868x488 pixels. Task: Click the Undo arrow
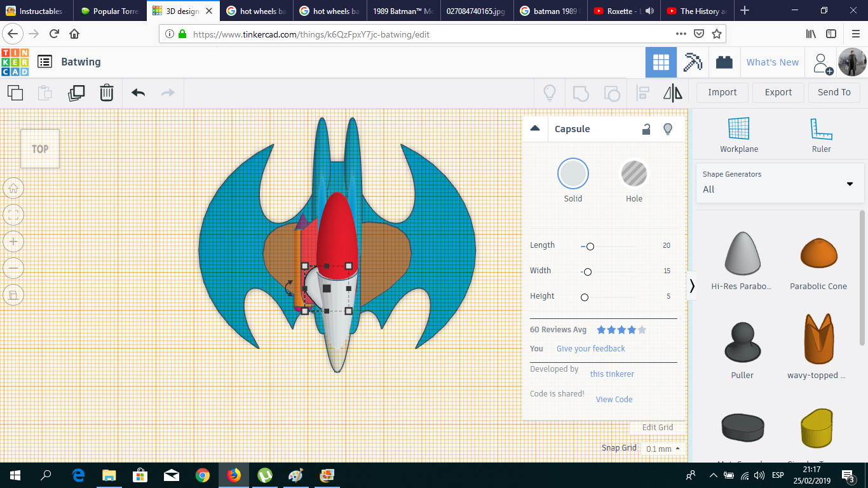click(x=137, y=93)
